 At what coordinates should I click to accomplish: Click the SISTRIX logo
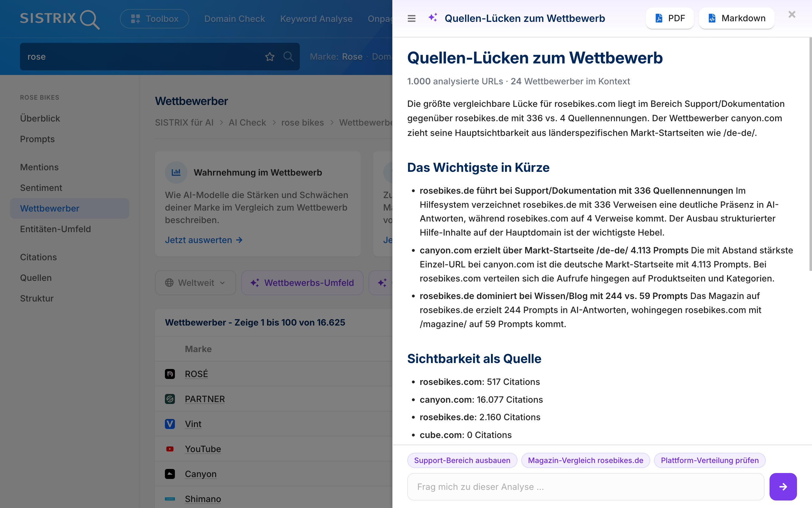tap(60, 19)
